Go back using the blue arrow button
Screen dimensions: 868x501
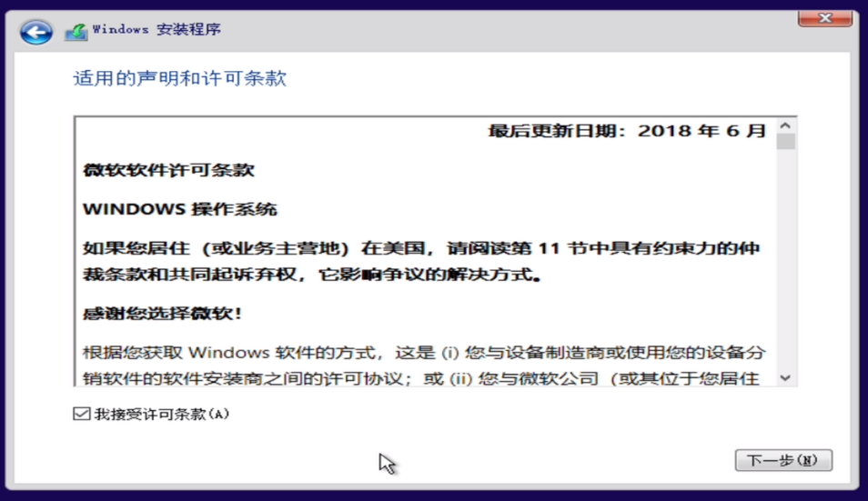36,32
